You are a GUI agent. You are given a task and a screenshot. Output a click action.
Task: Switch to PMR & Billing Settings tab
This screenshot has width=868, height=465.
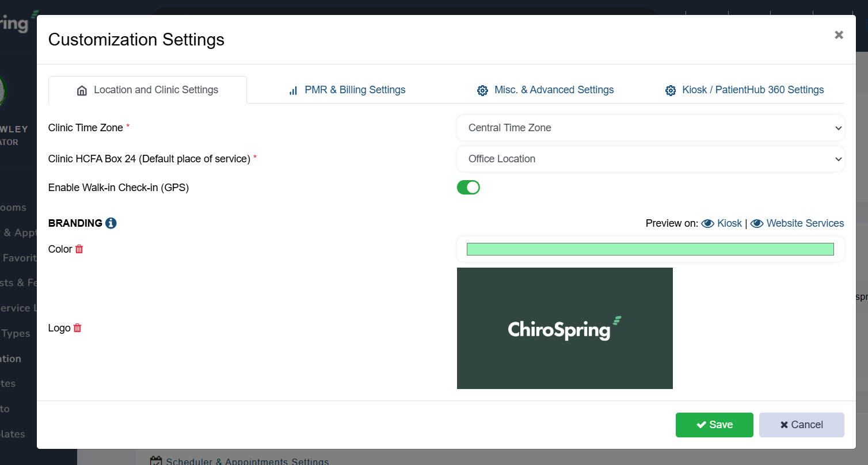pyautogui.click(x=347, y=90)
